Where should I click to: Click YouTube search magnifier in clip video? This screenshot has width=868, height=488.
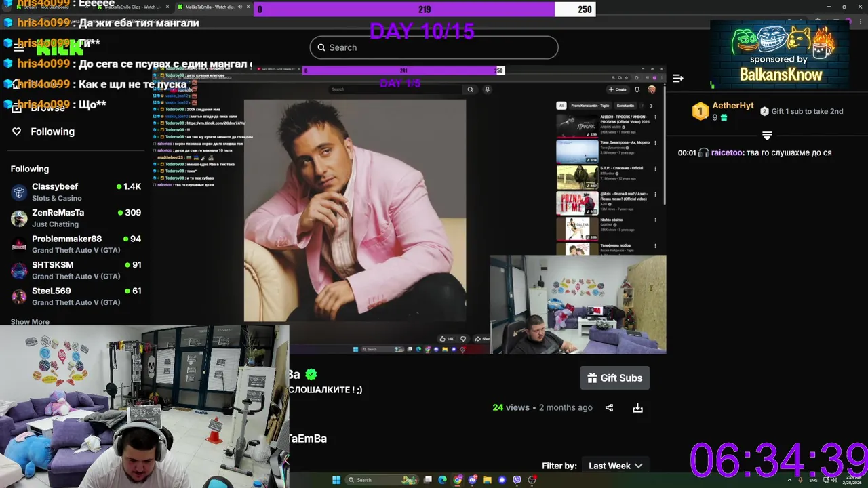(x=470, y=89)
